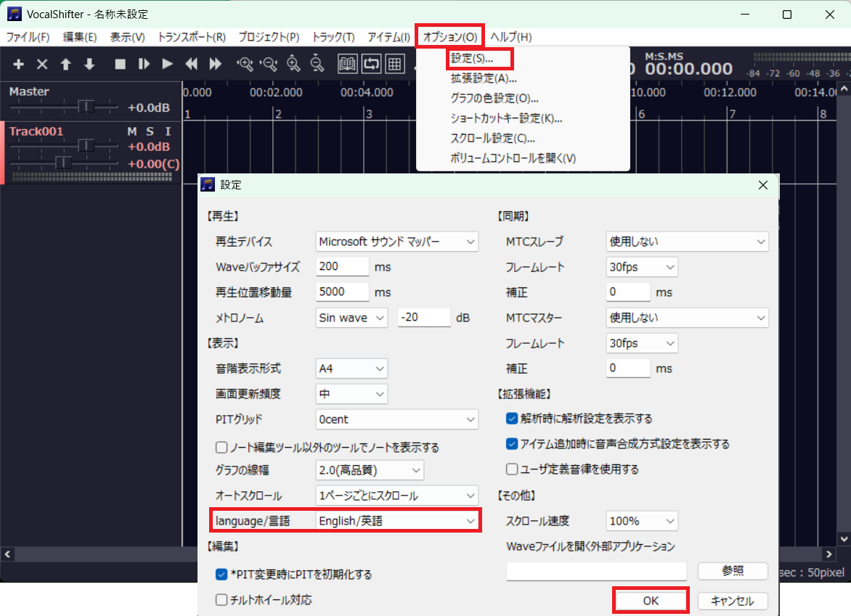
Task: Open the トランスポート(R) menu
Action: click(x=192, y=37)
